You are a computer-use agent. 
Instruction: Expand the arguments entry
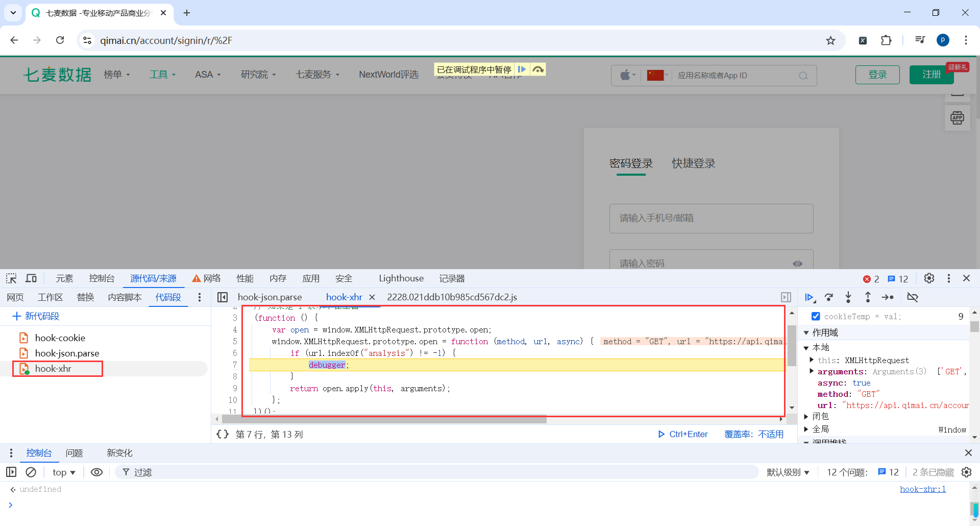(x=812, y=371)
